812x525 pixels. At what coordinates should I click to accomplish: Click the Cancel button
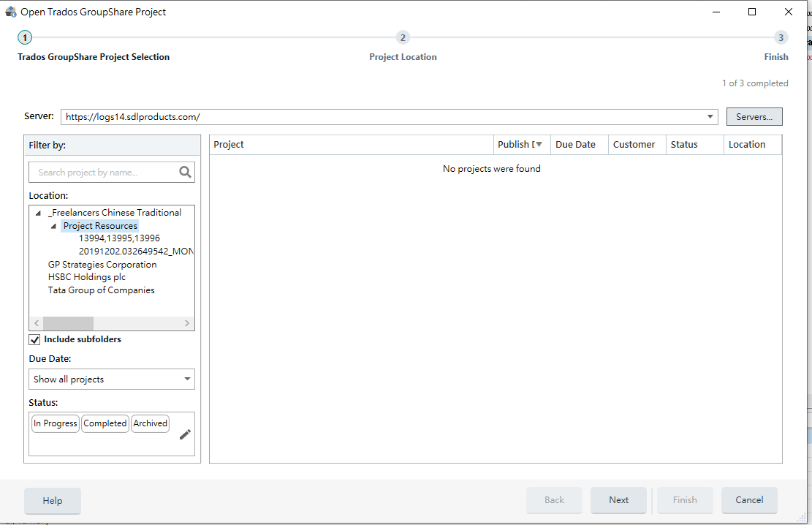(x=749, y=500)
